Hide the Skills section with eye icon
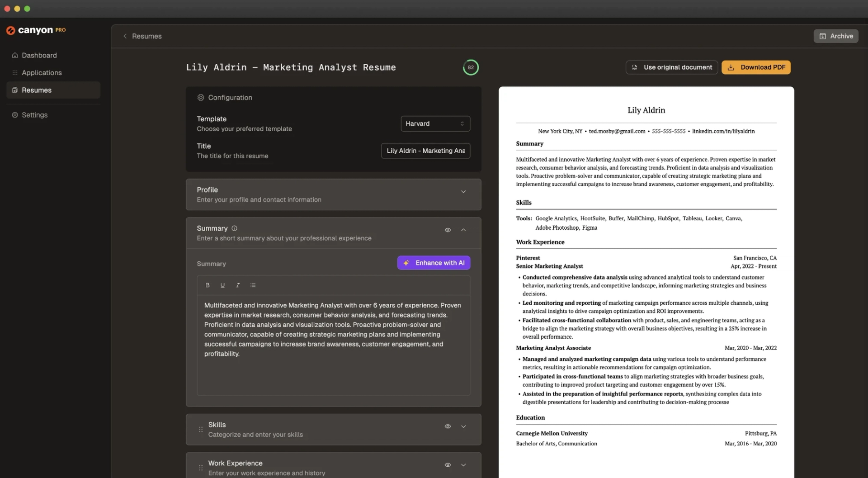 (x=448, y=426)
